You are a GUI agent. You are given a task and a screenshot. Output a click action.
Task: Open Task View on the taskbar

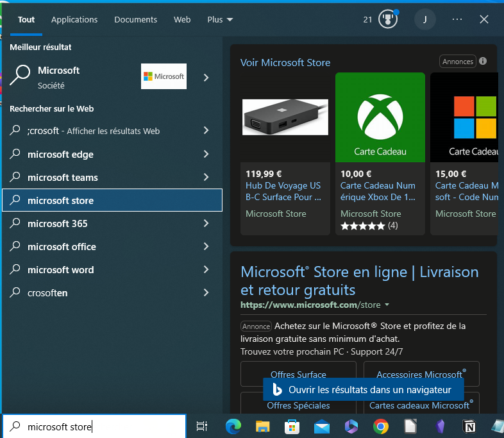coord(202,426)
